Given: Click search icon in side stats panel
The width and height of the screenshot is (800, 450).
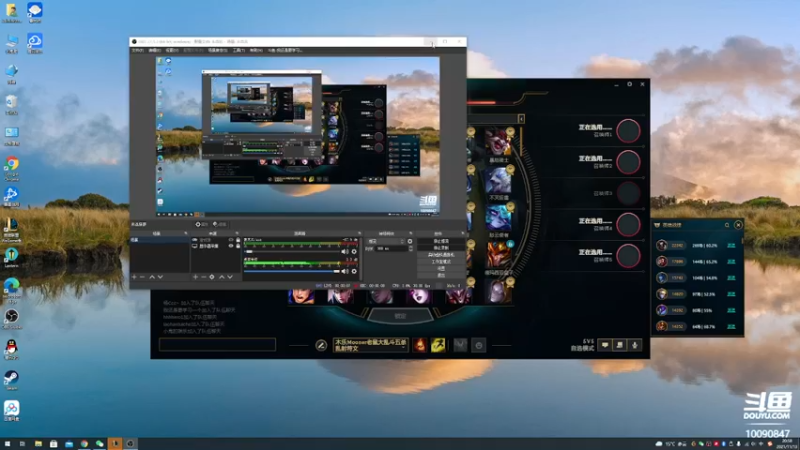Looking at the screenshot, I should tap(727, 225).
